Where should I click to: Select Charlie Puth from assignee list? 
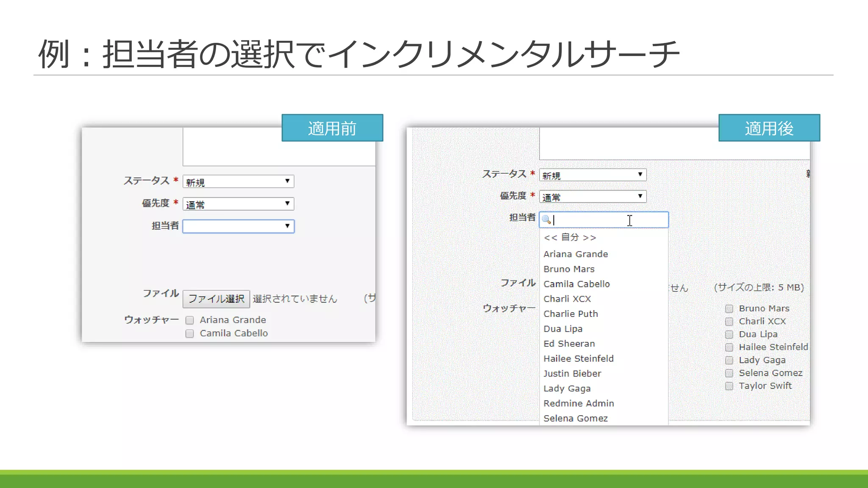click(570, 314)
